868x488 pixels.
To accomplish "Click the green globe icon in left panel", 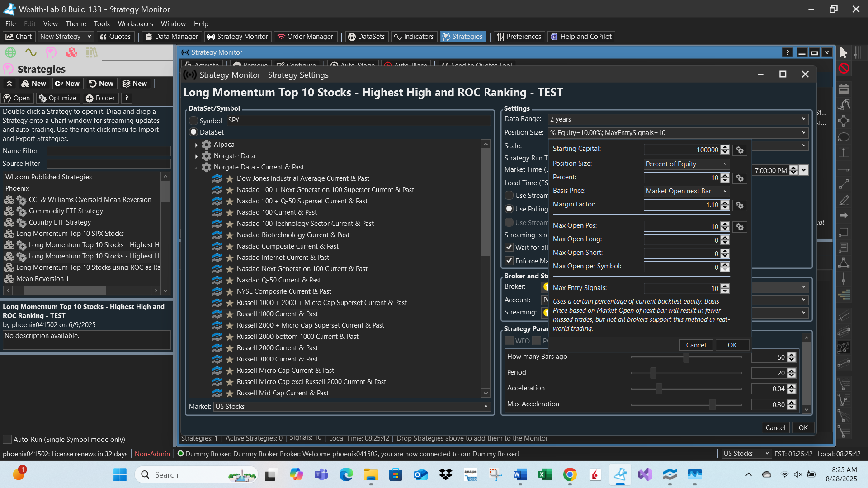I will [x=10, y=52].
